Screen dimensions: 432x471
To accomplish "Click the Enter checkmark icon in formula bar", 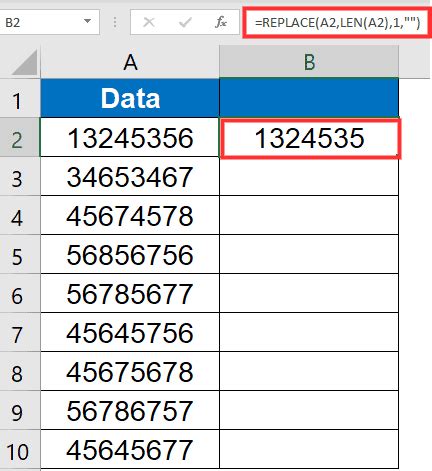I will (x=185, y=22).
